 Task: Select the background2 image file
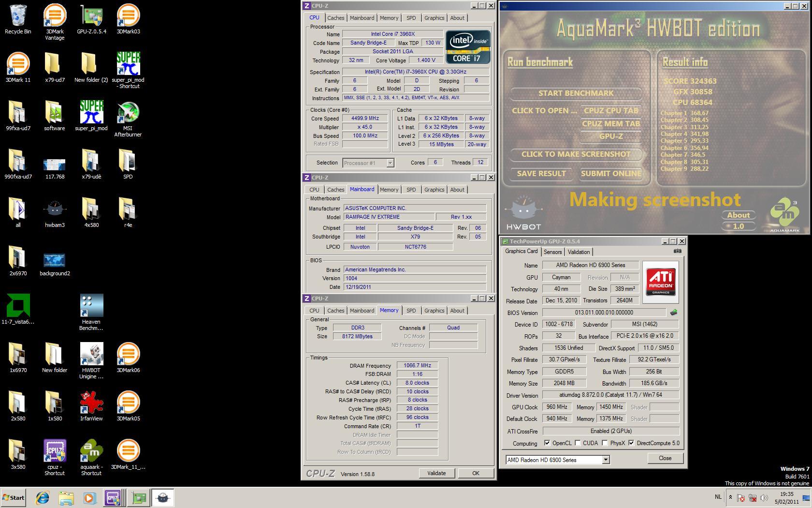click(55, 264)
